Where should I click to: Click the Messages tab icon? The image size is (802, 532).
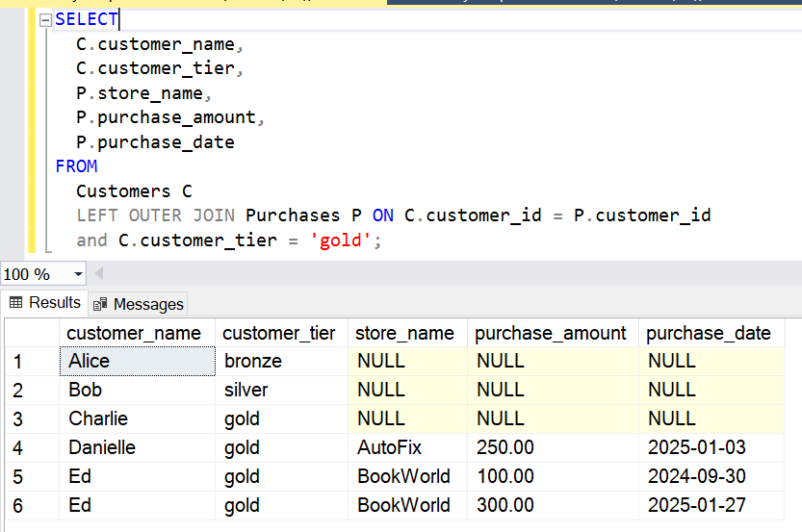[100, 304]
